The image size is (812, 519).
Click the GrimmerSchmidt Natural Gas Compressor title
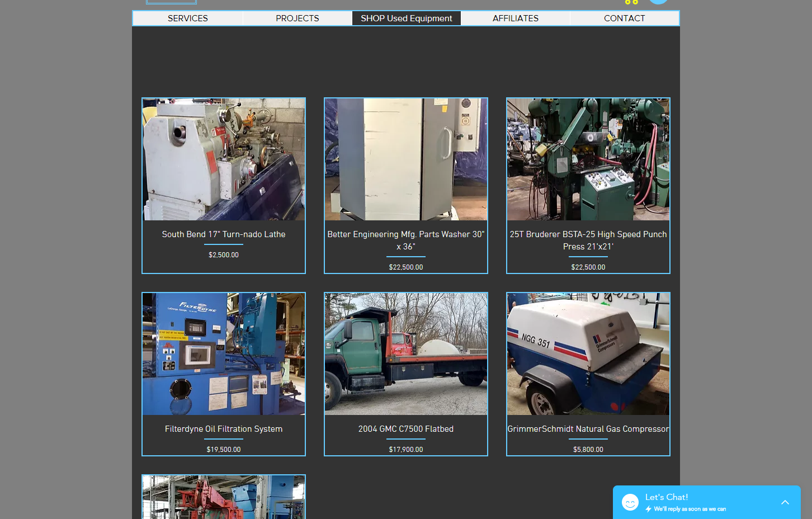pos(588,429)
